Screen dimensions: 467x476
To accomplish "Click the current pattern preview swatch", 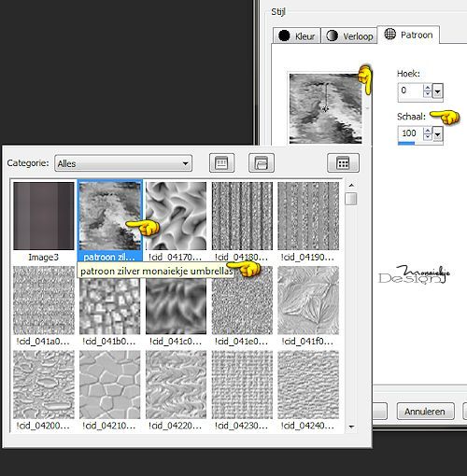I will [326, 108].
